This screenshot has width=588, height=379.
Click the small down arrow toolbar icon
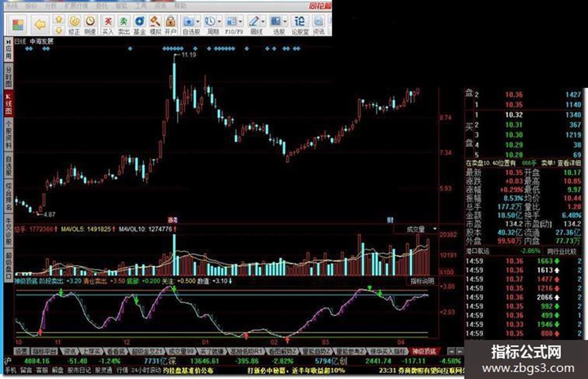[59, 30]
